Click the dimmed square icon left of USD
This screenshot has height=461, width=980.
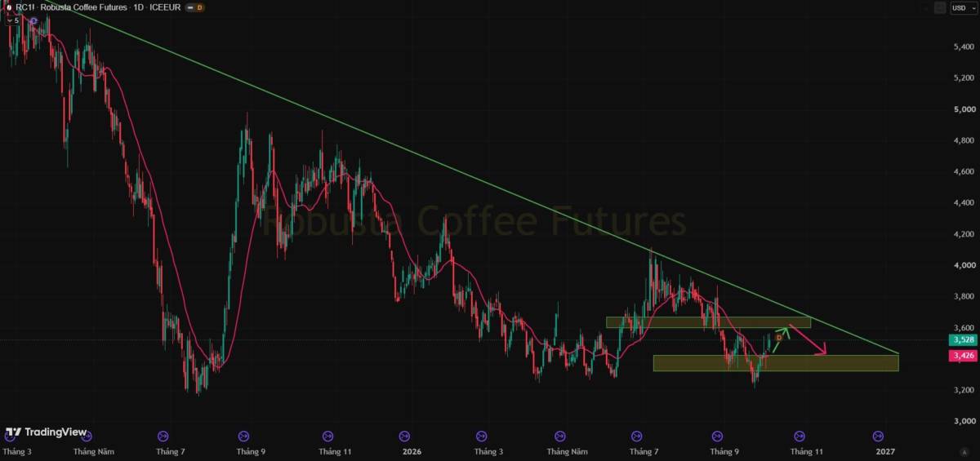[939, 7]
